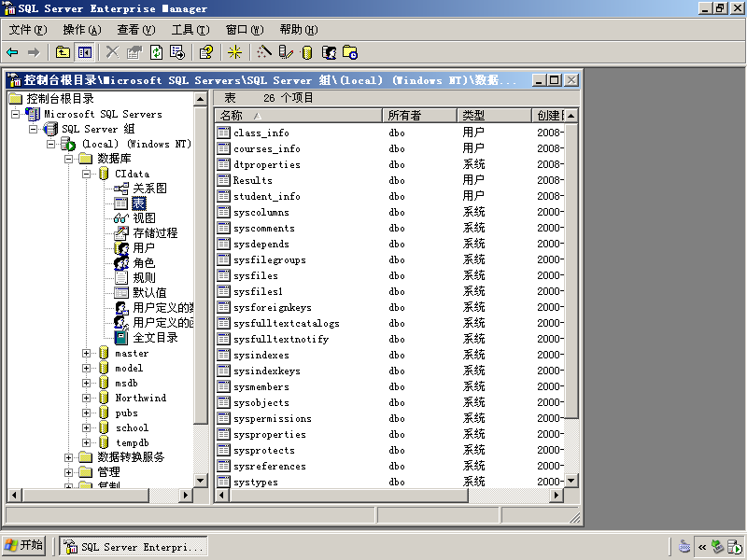This screenshot has width=747, height=560.
Task: Collapse the (local) (Windows NT) server node
Action: pyautogui.click(x=51, y=144)
